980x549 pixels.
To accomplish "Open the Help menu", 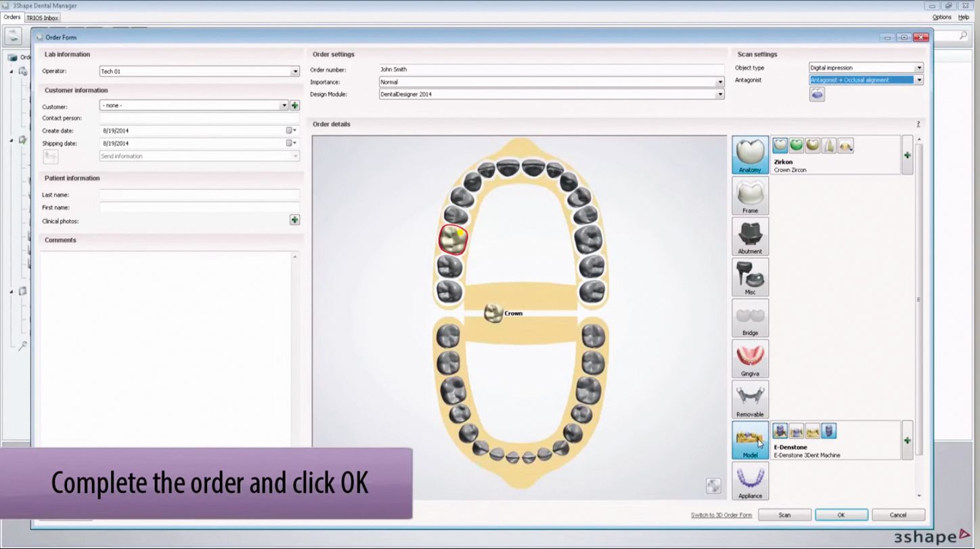I will click(x=964, y=17).
